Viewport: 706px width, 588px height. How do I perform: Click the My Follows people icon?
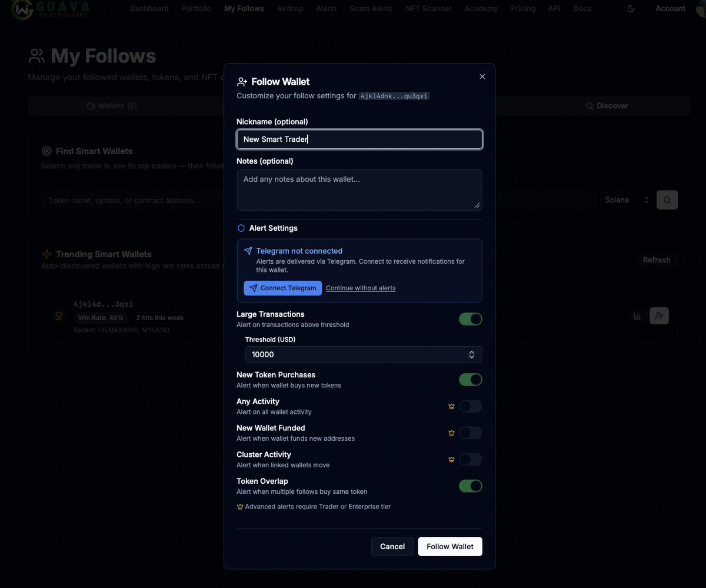point(36,56)
